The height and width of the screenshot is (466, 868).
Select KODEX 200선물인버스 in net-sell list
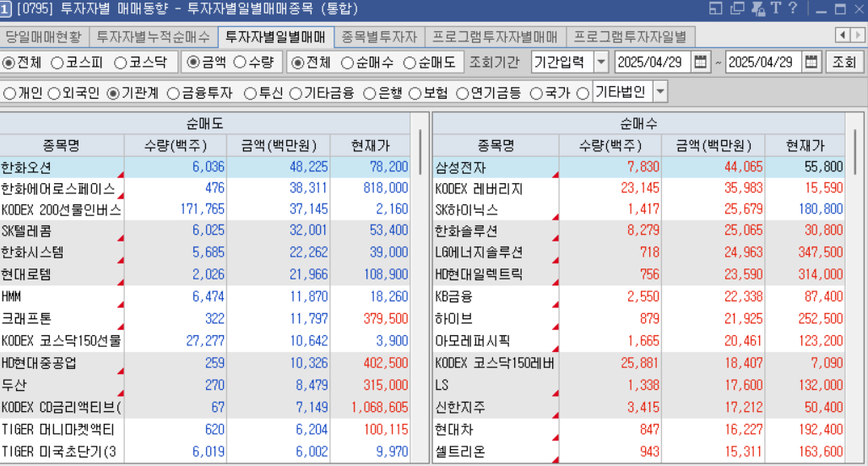pos(205,209)
